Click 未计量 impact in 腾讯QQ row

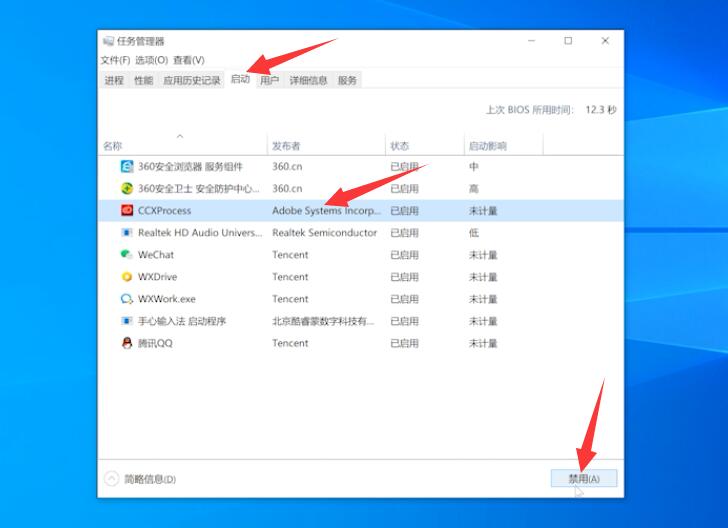[x=483, y=343]
